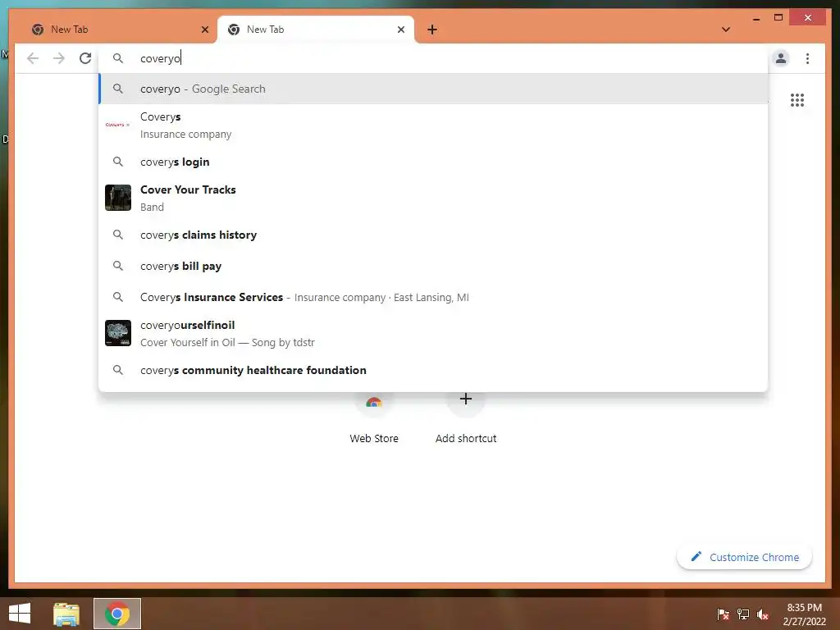Pick 'coverys community healthcare foundation' suggestion
This screenshot has height=630, width=840.
pyautogui.click(x=433, y=370)
